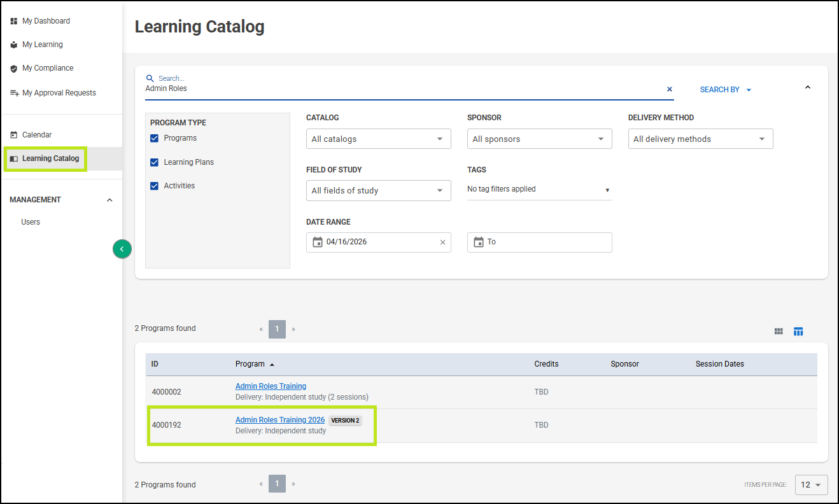Viewport: 839px width, 504px height.
Task: Open the All delivery methods dropdown
Action: pos(700,139)
